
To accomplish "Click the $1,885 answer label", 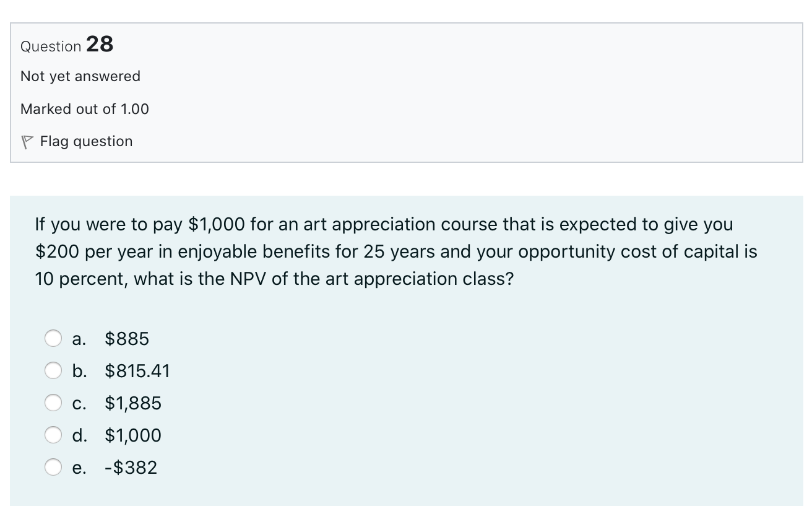I will coord(133,403).
